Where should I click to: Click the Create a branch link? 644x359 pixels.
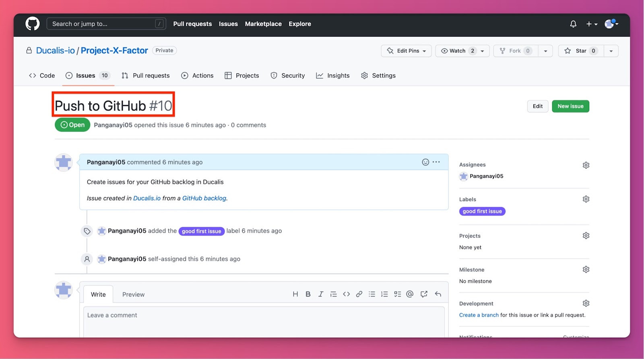tap(479, 315)
